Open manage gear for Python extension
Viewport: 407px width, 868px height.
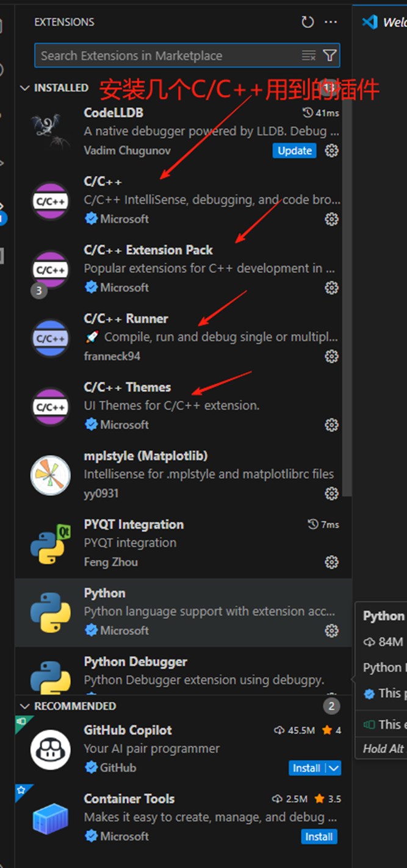tap(331, 630)
